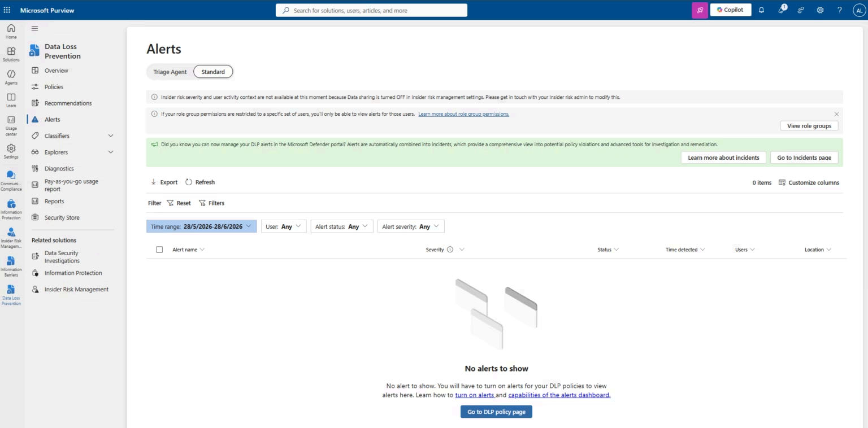The image size is (868, 428).
Task: Open the Filters panel
Action: click(x=211, y=203)
